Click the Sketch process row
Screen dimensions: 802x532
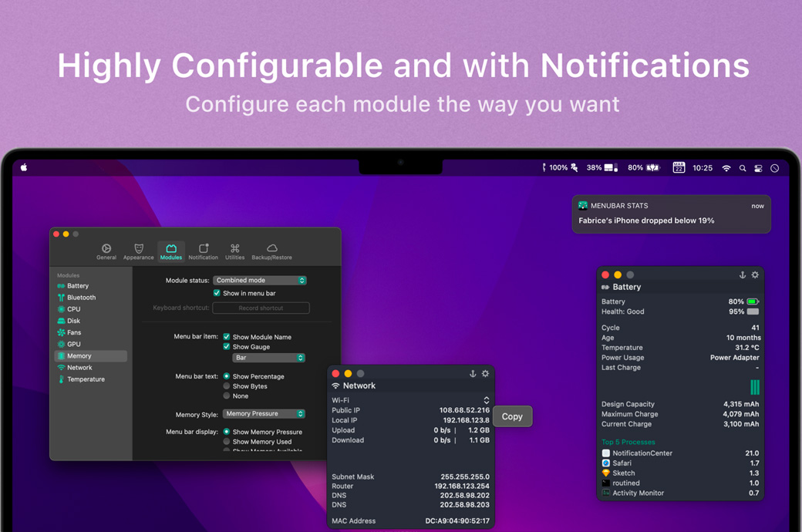click(x=680, y=473)
